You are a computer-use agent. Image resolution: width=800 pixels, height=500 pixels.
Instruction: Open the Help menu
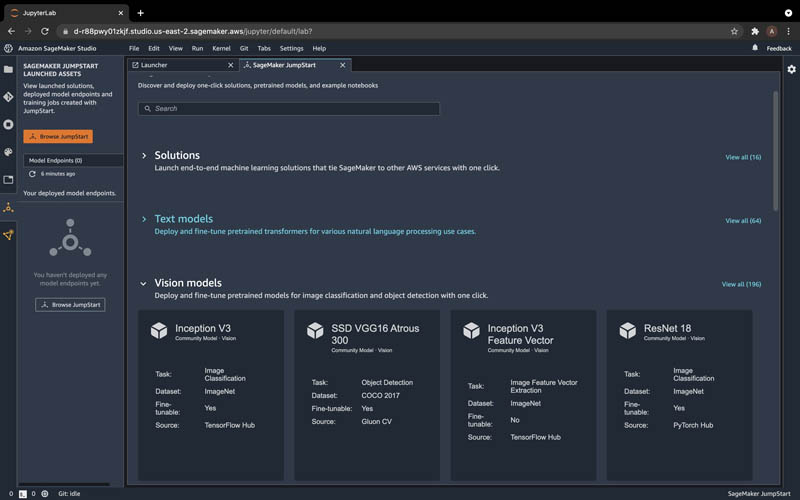pos(319,48)
